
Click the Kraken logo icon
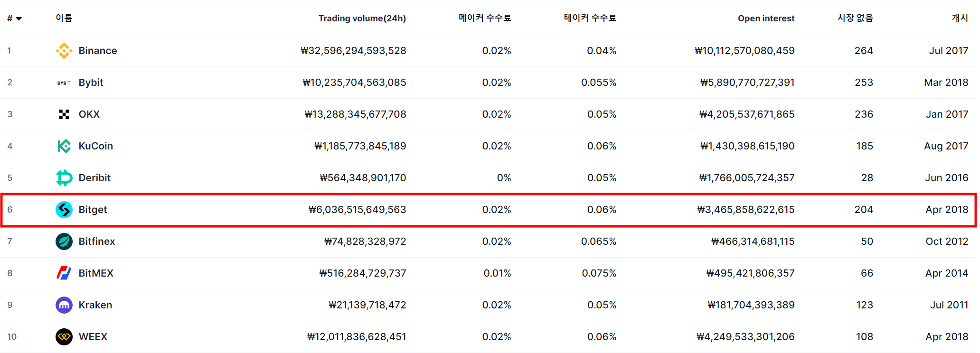[x=64, y=305]
